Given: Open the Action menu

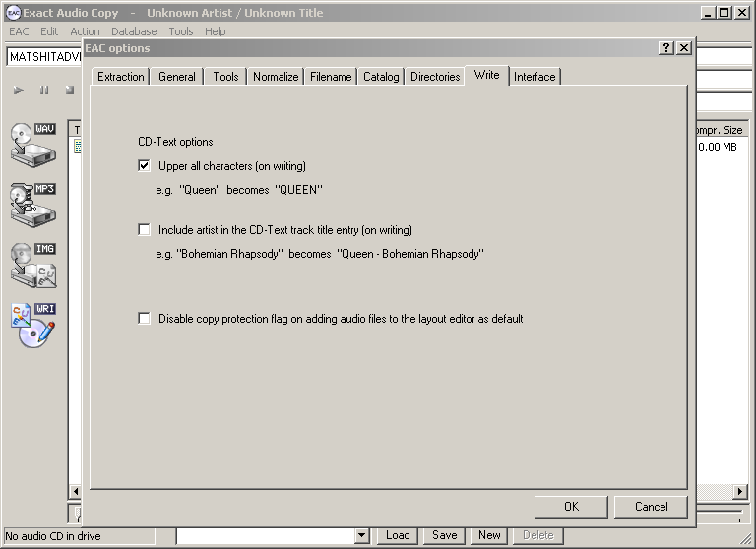Looking at the screenshot, I should (85, 31).
